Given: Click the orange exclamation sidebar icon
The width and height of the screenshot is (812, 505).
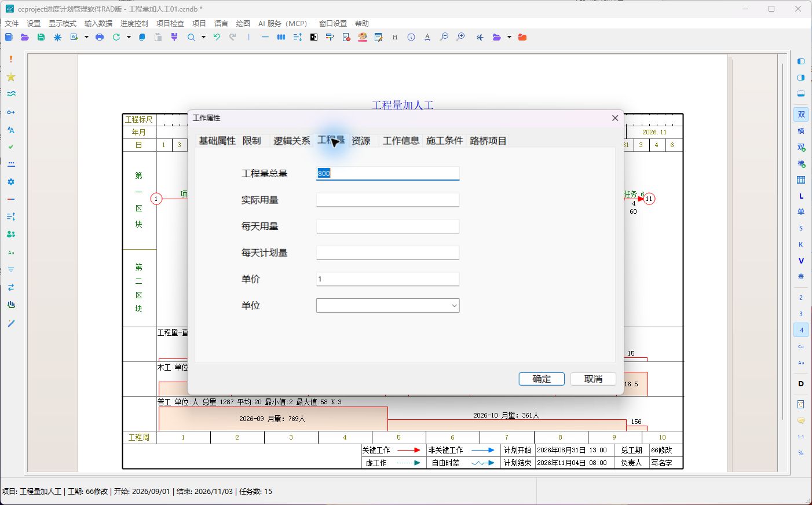Looking at the screenshot, I should click(x=11, y=59).
